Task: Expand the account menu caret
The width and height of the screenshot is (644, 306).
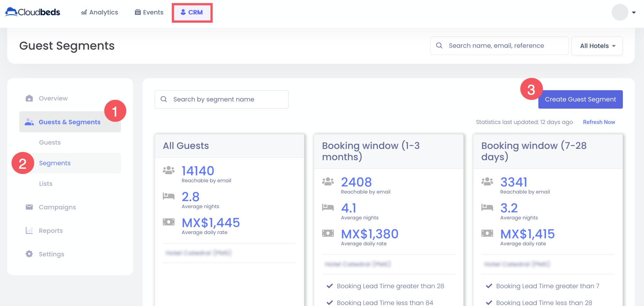Action: (x=634, y=13)
